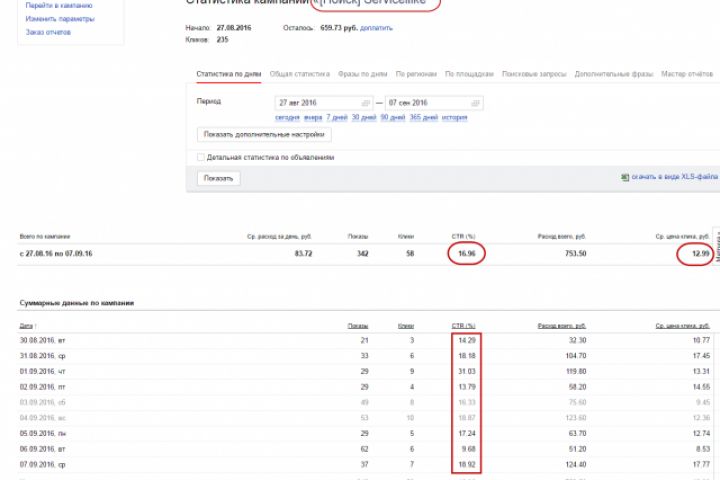Follow the 'Перейти в кампанию' link

pos(59,6)
